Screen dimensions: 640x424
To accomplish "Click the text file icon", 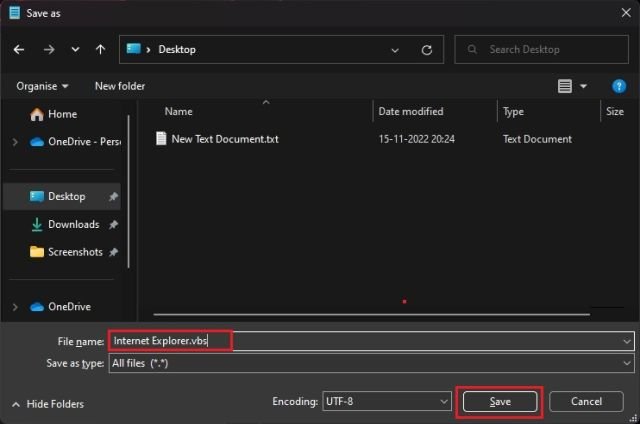I will [161, 139].
